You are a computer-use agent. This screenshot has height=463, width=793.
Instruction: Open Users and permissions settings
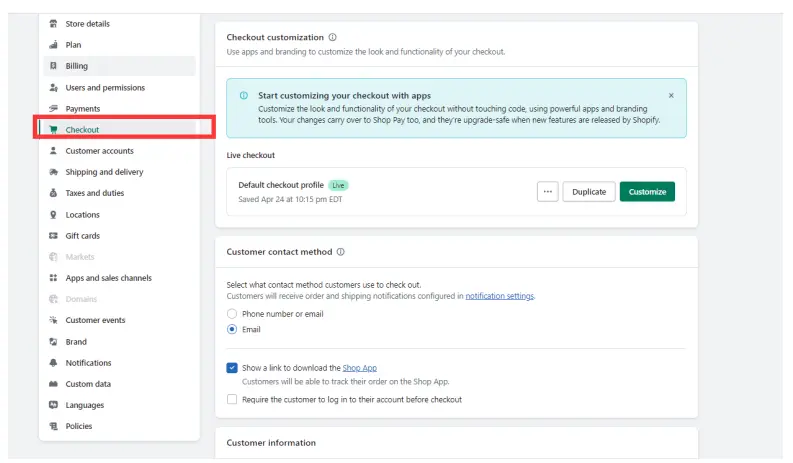point(105,88)
